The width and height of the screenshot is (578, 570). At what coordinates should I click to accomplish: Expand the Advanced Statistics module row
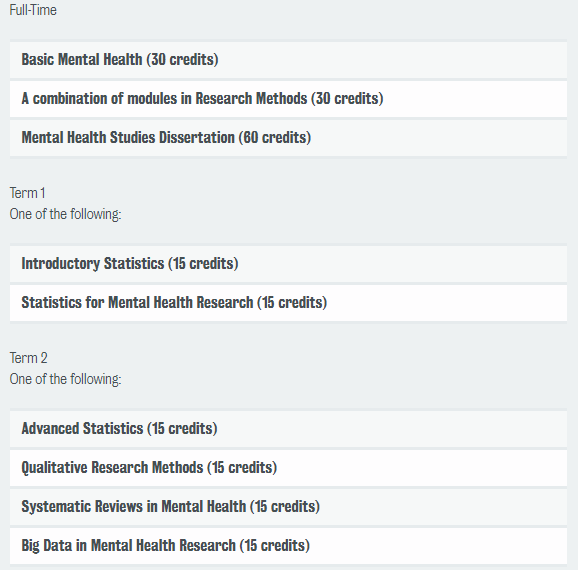(288, 429)
